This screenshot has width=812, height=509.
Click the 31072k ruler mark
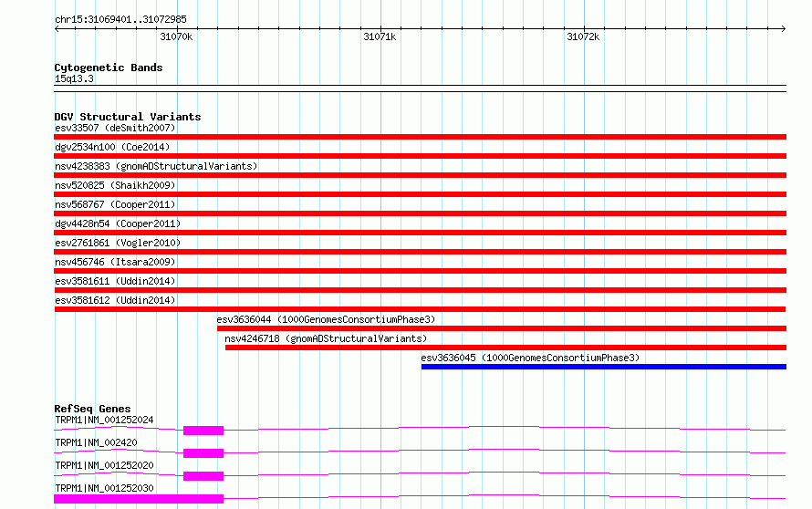click(x=583, y=36)
